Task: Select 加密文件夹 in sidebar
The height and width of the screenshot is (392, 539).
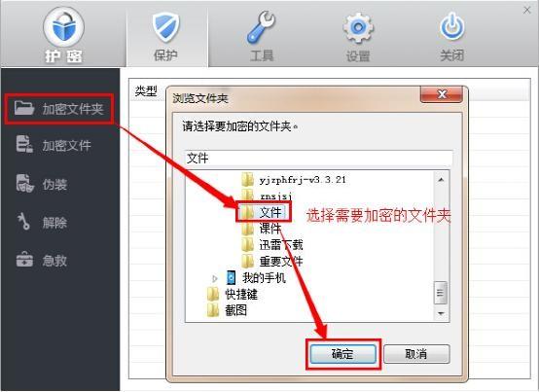Action: 59,109
